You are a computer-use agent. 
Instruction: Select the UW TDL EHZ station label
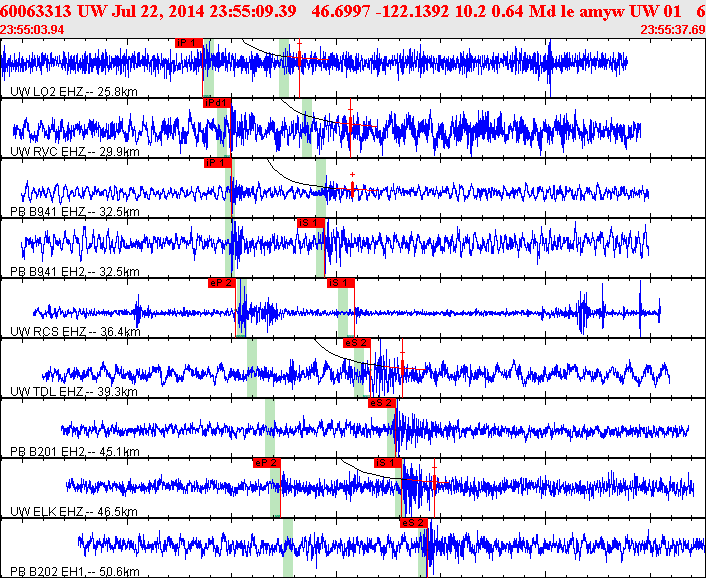[74, 392]
